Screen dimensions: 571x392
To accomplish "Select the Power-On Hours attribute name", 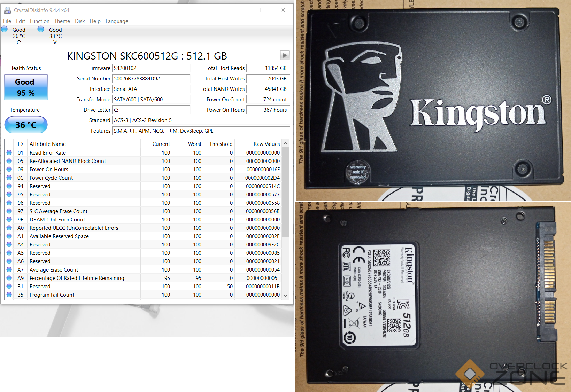I will (x=49, y=170).
